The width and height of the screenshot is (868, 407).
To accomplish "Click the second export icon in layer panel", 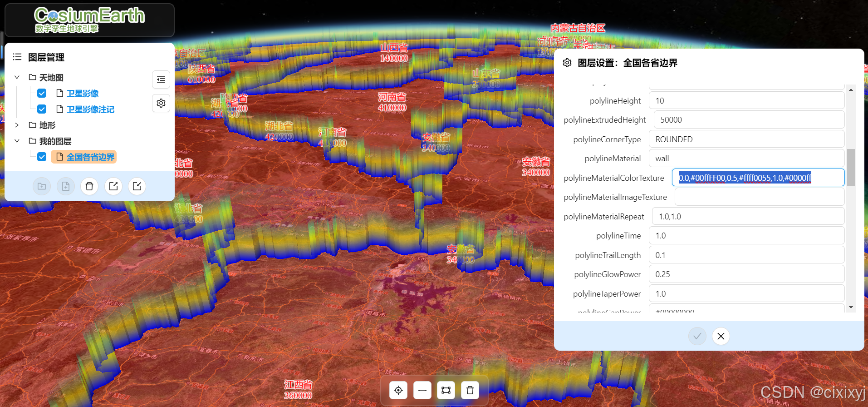I will point(137,186).
